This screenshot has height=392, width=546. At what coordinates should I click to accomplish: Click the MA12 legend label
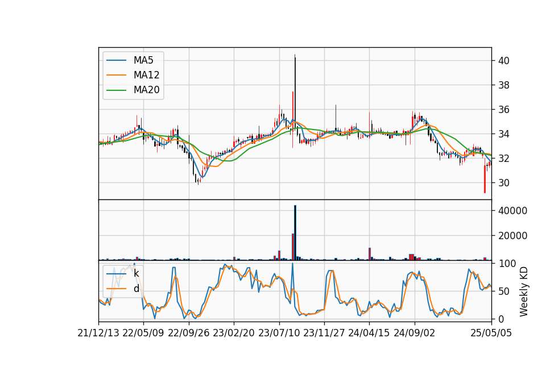tap(146, 75)
